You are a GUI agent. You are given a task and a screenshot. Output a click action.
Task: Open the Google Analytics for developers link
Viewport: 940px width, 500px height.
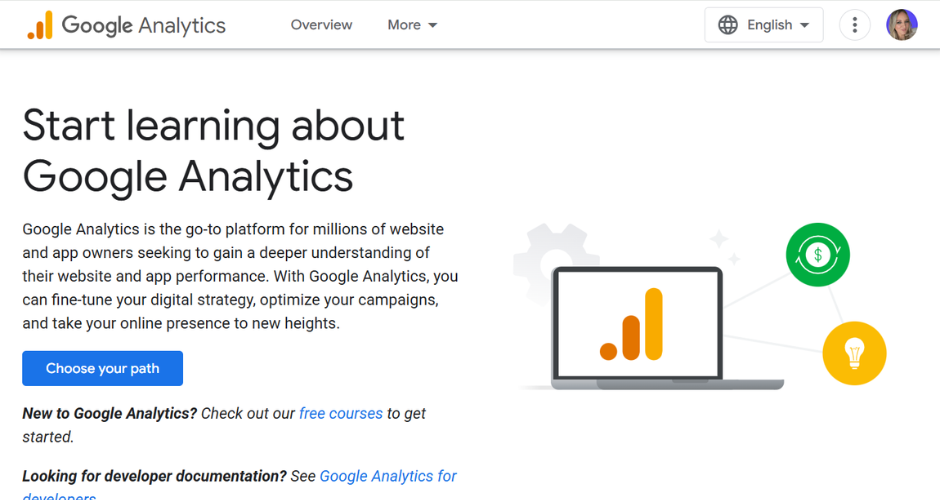click(388, 476)
